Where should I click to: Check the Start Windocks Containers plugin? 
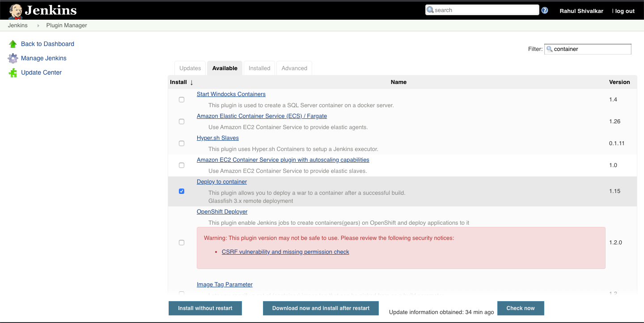point(181,99)
